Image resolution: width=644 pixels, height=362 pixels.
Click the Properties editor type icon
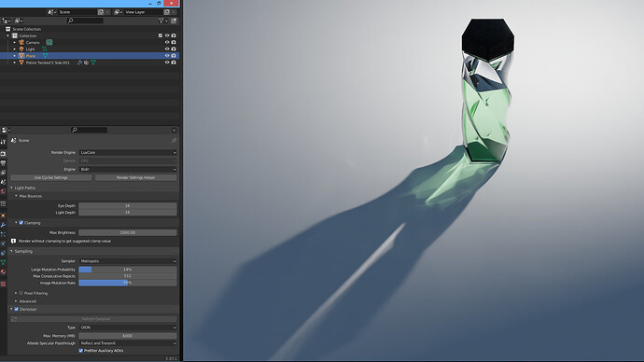tap(6, 130)
